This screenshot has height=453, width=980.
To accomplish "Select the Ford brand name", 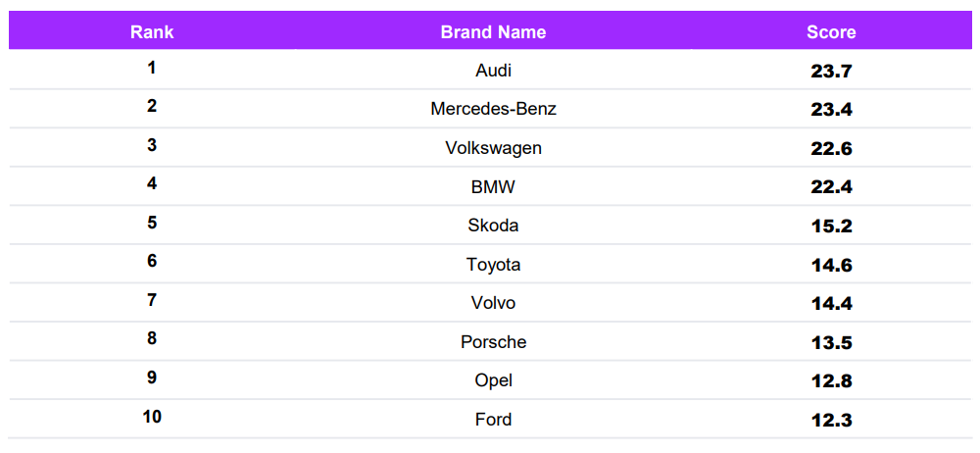I will click(x=493, y=420).
